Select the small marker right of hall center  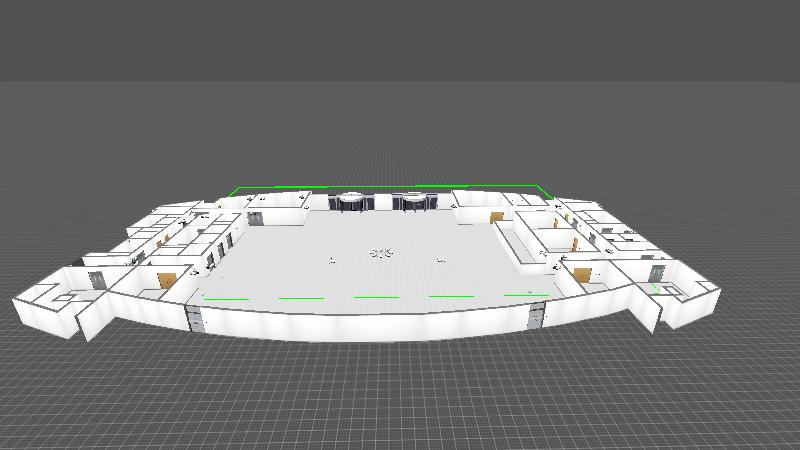(x=440, y=260)
